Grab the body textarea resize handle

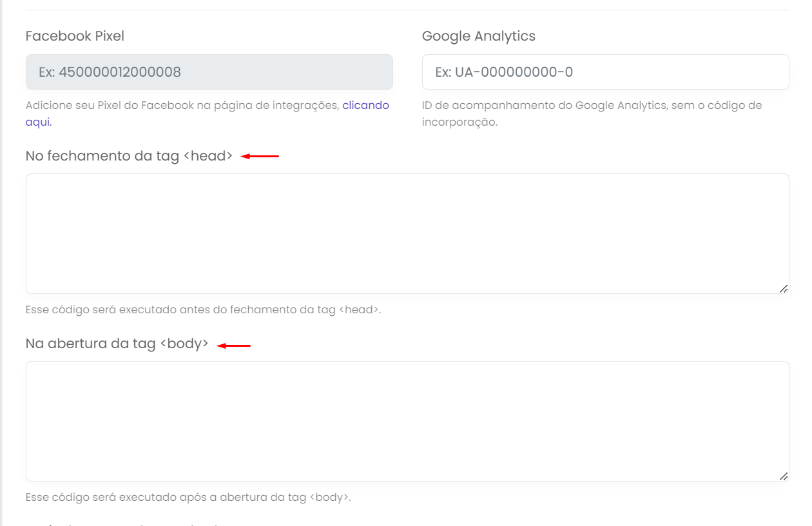click(x=783, y=476)
